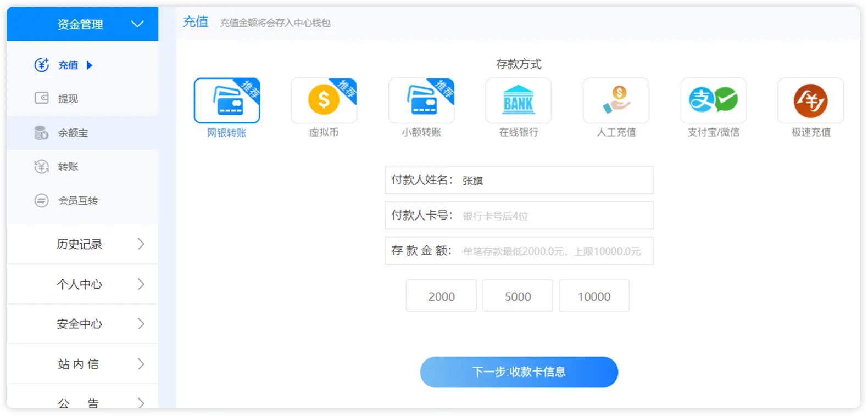Choose the 2000 quick amount button
Image resolution: width=868 pixels, height=416 pixels.
tap(441, 296)
